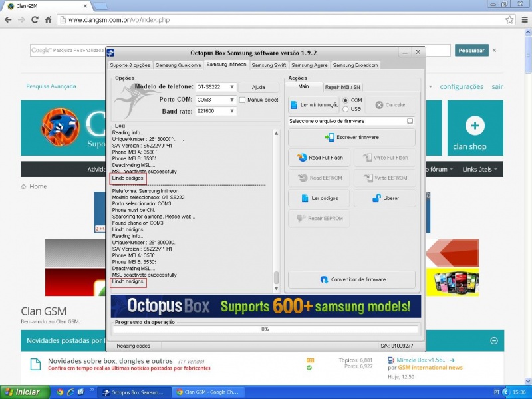Click Octopus Box banner advertisement
The width and height of the screenshot is (532, 399).
point(265,306)
